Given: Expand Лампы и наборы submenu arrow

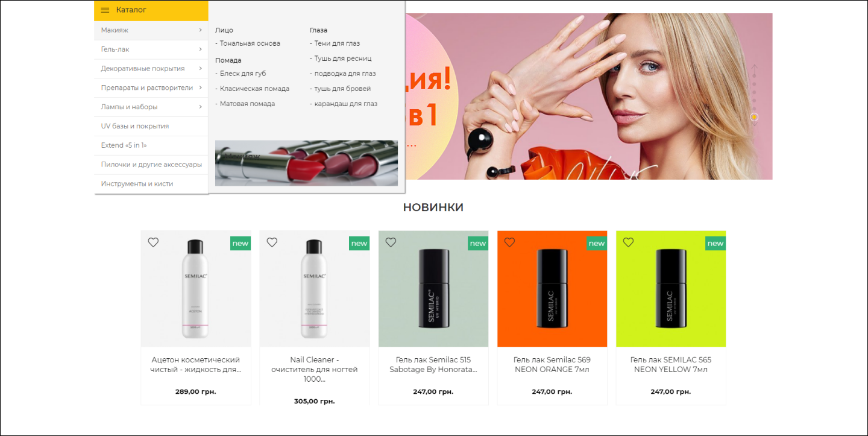Looking at the screenshot, I should (x=200, y=107).
